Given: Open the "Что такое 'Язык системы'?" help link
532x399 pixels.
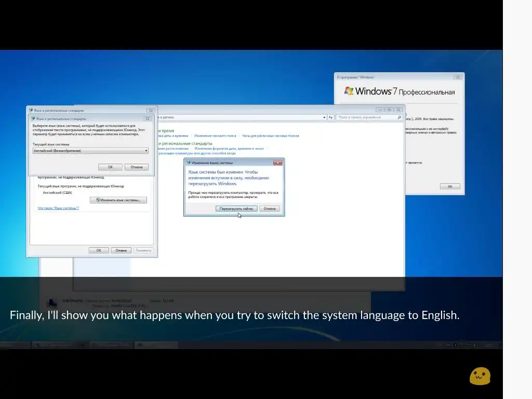Looking at the screenshot, I should [x=58, y=208].
